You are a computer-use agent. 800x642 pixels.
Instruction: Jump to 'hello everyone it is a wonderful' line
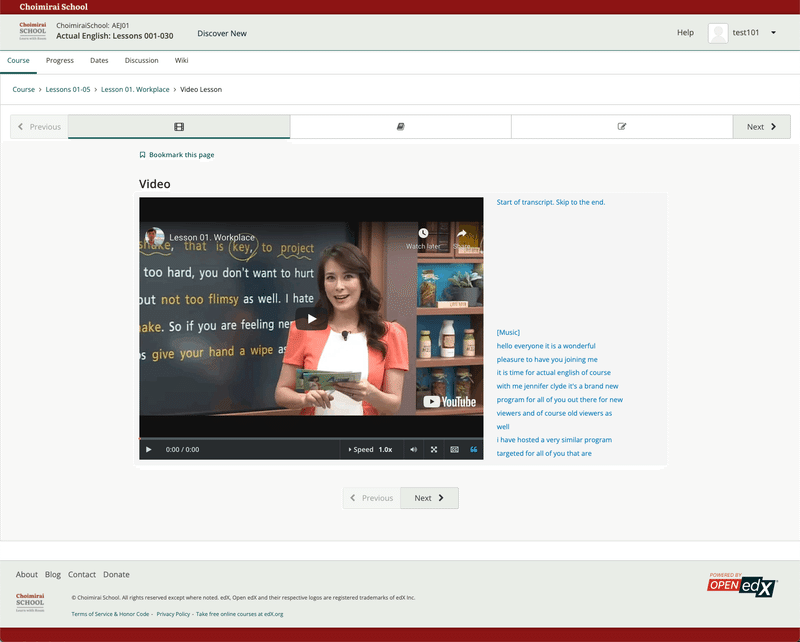pyautogui.click(x=546, y=346)
